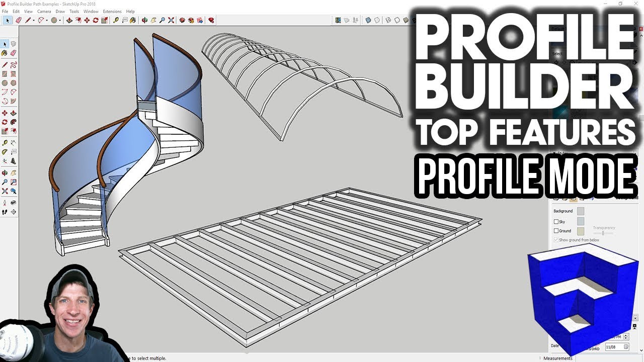
Task: Select the Arc tool in top toolbar
Action: [41, 20]
